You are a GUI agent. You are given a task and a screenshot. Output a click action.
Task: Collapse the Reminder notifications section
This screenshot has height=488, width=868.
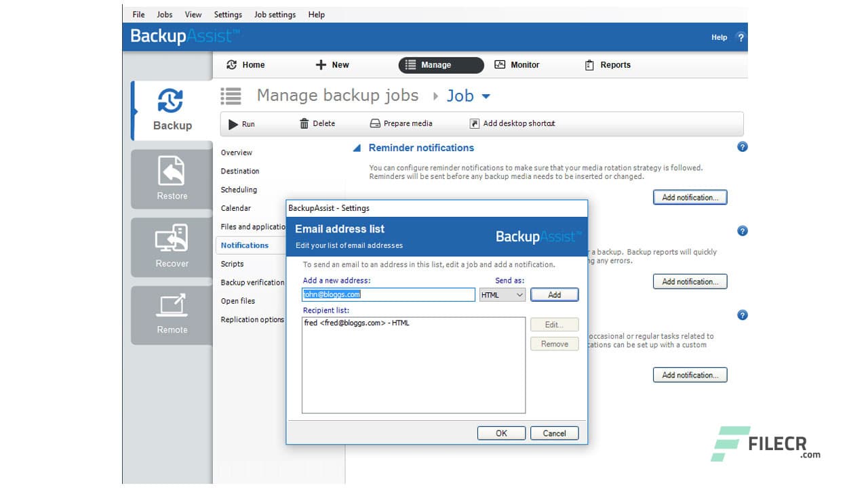pos(356,148)
